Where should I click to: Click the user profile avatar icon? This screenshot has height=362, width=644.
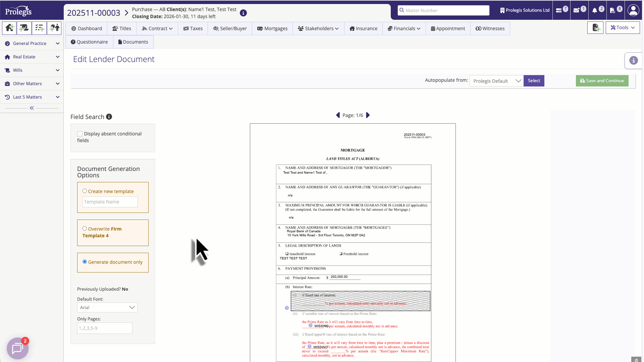633,10
